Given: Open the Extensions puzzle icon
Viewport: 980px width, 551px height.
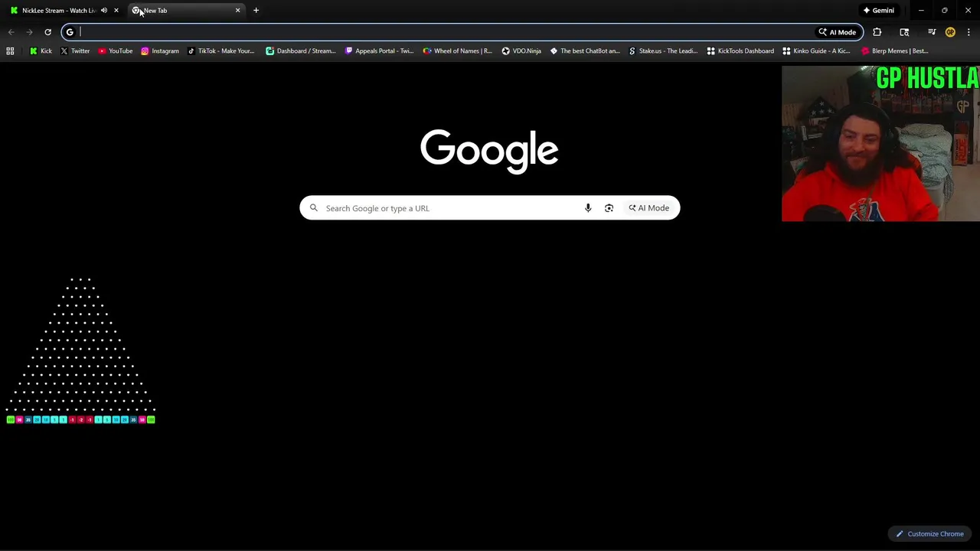Looking at the screenshot, I should (877, 32).
